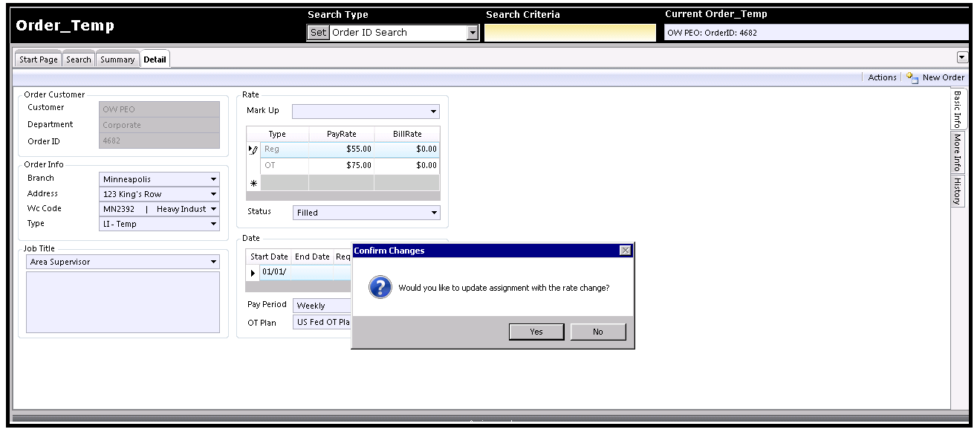
Task: Open the Job Title dropdown
Action: (214, 262)
